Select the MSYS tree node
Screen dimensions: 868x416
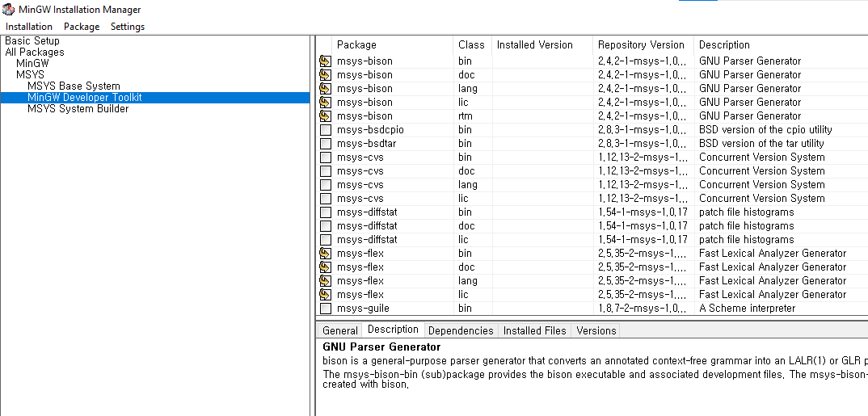30,74
